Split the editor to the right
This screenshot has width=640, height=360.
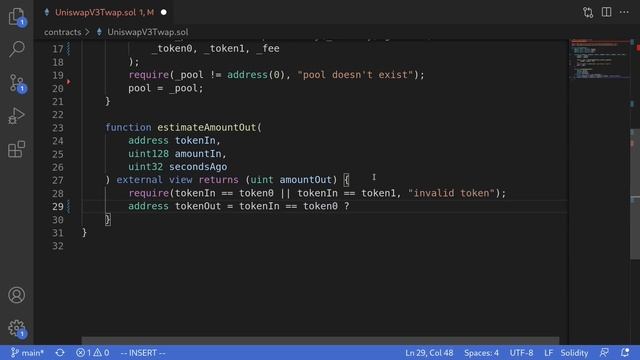[x=607, y=12]
